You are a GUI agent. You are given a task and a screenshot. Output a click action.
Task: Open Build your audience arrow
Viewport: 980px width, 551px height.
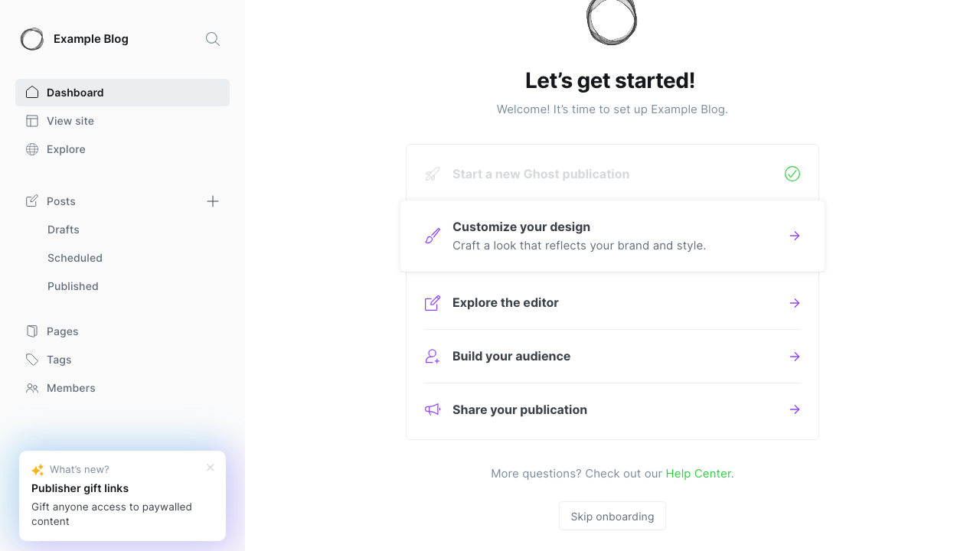[x=795, y=357]
